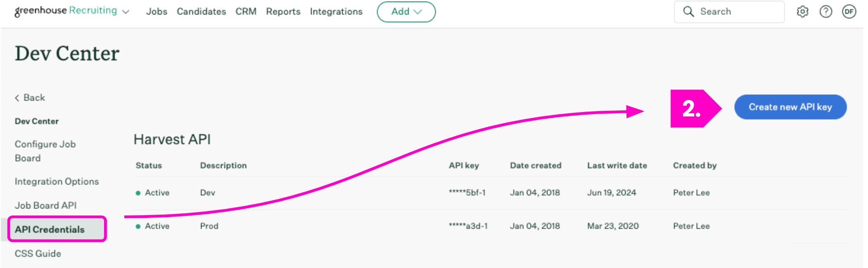Open the CRM navigation item
The width and height of the screenshot is (868, 268).
click(246, 12)
